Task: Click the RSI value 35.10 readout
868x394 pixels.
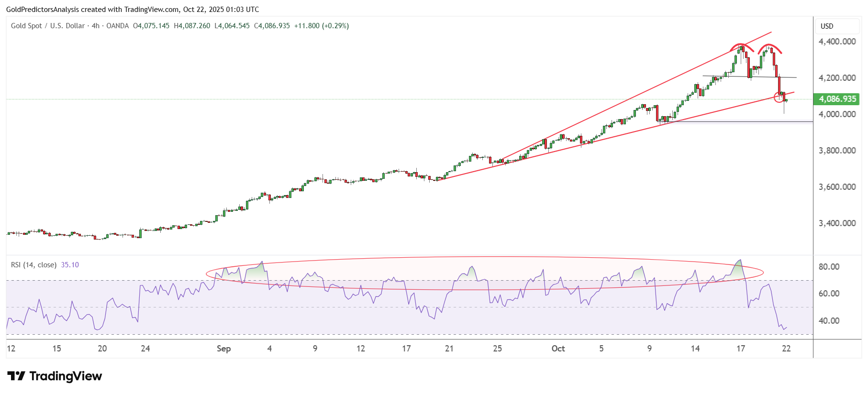Action: 70,265
